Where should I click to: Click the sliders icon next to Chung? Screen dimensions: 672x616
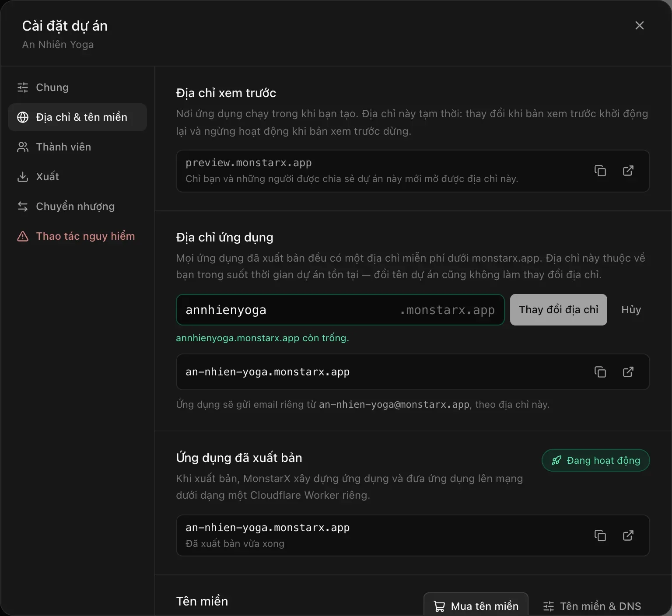click(23, 87)
